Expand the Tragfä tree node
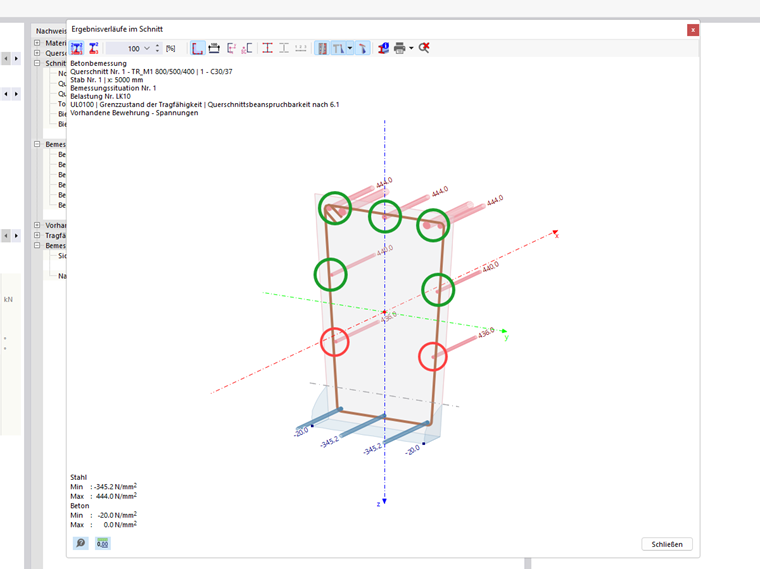 (x=37, y=235)
